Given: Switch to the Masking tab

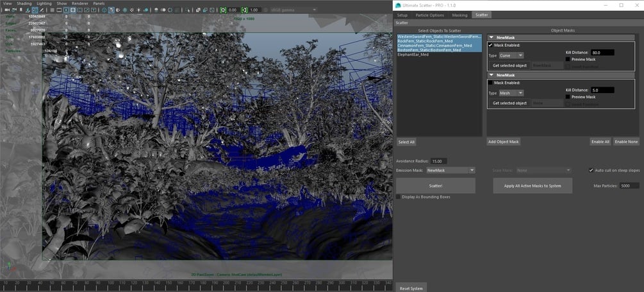Looking at the screenshot, I should pos(459,15).
